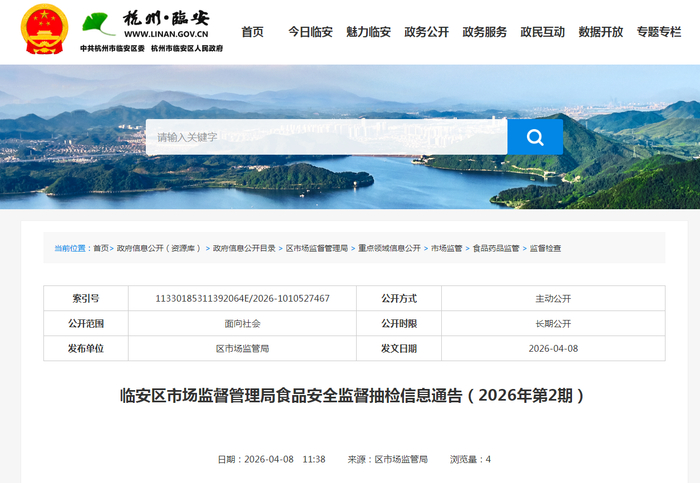Go to 政务公开 in top navigation
The height and width of the screenshot is (483, 700).
tap(426, 32)
